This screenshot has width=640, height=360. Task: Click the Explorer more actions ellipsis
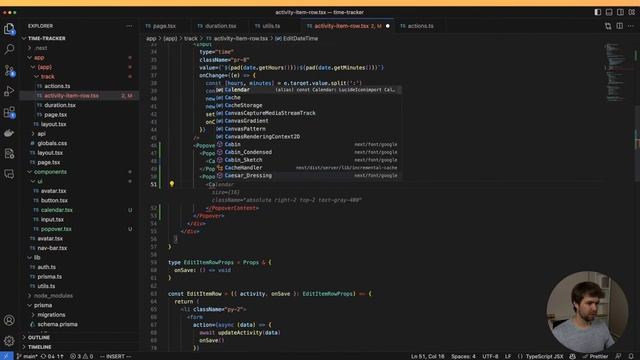point(129,26)
